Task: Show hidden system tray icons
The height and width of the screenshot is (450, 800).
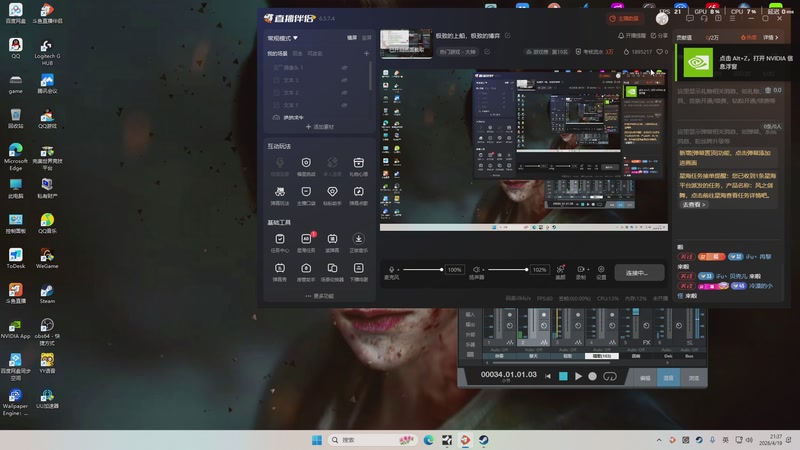Action: point(659,440)
